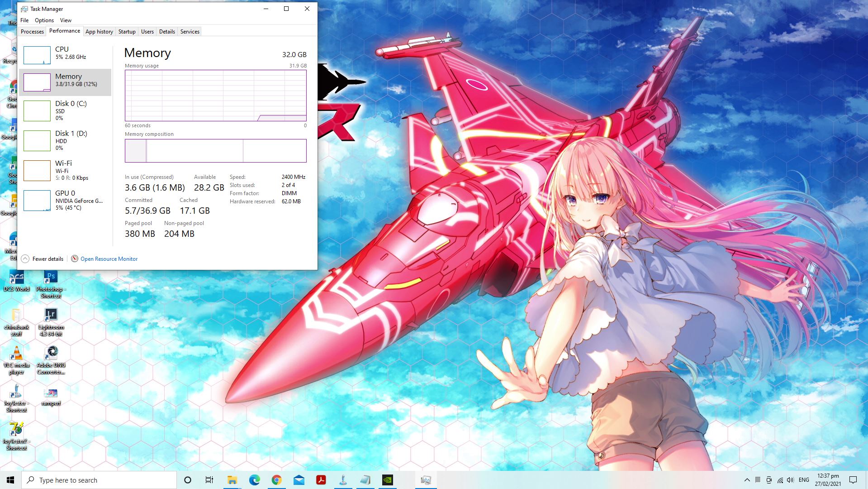
Task: Open Mail app from taskbar
Action: (299, 480)
